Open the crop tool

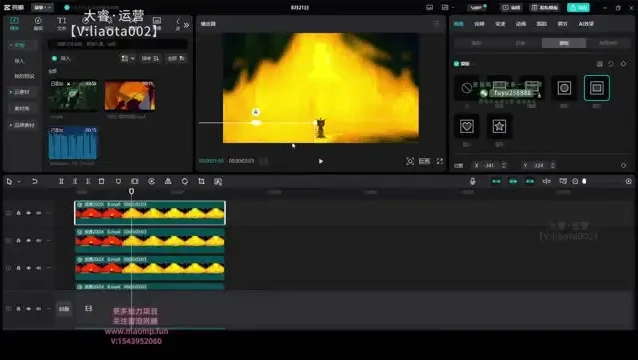201,181
